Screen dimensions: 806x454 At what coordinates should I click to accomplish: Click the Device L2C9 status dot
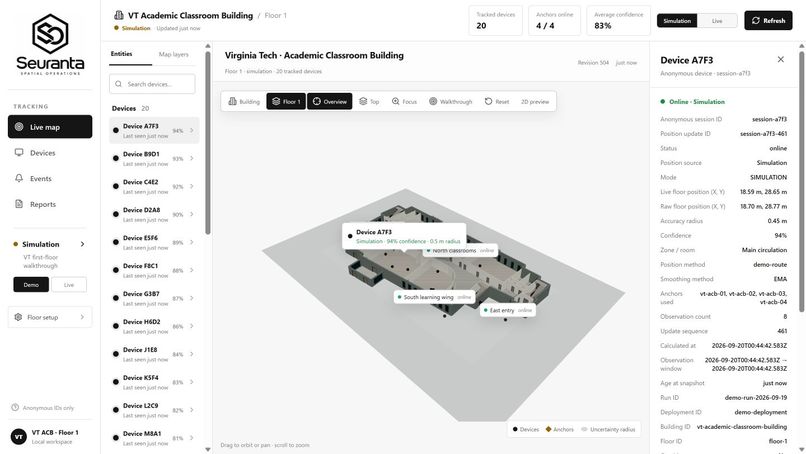point(116,410)
